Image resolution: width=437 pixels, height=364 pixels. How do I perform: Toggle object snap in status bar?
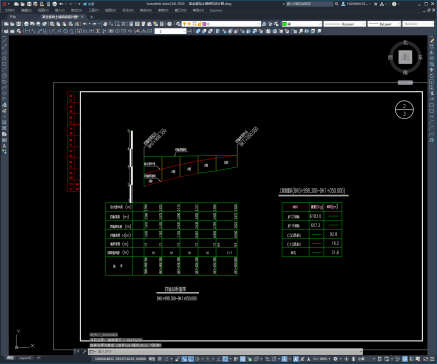(225, 359)
